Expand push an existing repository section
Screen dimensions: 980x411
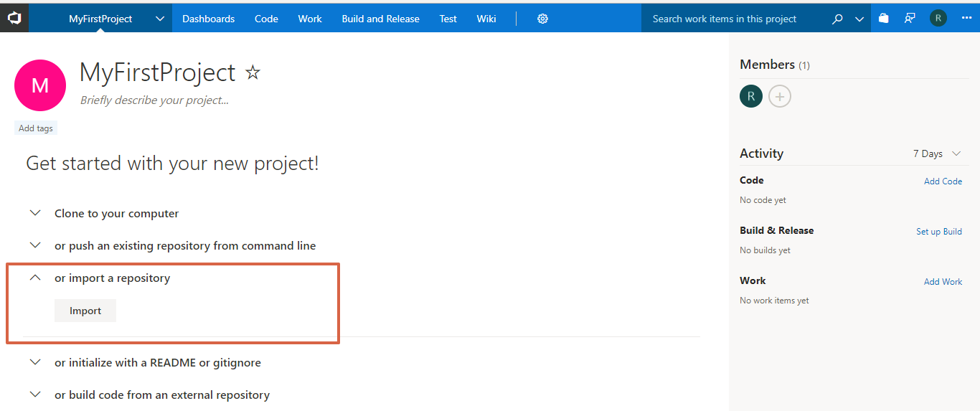coord(35,245)
